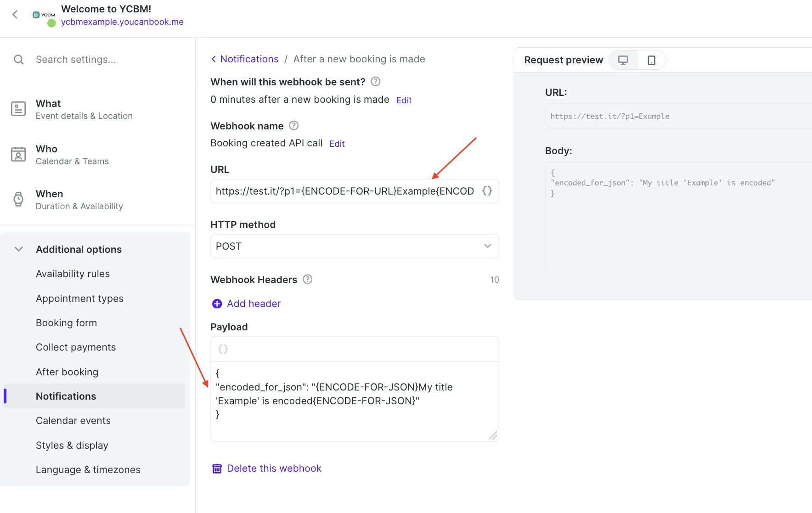
Task: Click the YCBM logo icon
Action: (44, 15)
